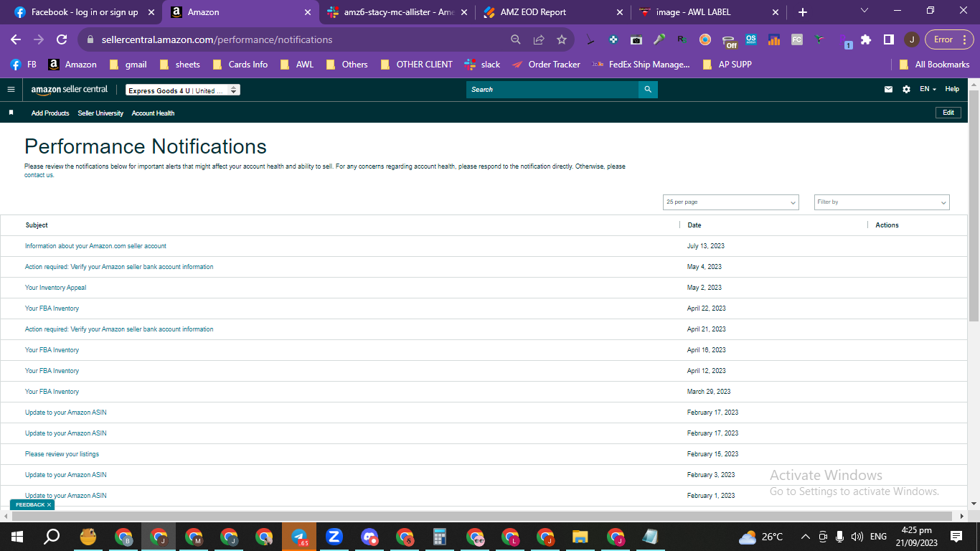Screen dimensions: 980x551
Task: Open the messages envelope icon
Action: pos(889,90)
